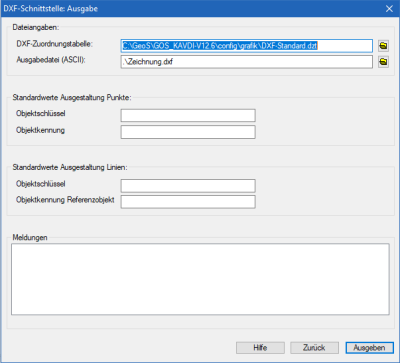This screenshot has width=400, height=363.
Task: Click into the Ausgabedatei .\Zeichnung.dxf field
Action: click(x=246, y=62)
